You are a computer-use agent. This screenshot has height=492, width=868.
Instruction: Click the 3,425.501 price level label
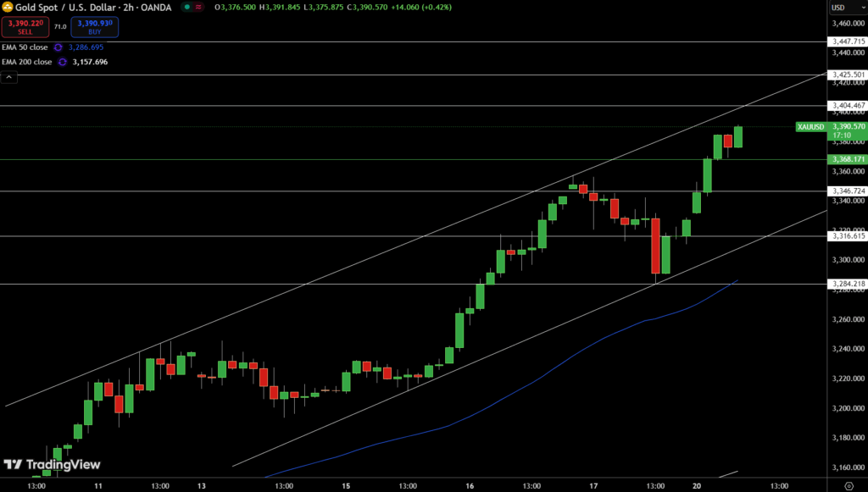coord(848,75)
